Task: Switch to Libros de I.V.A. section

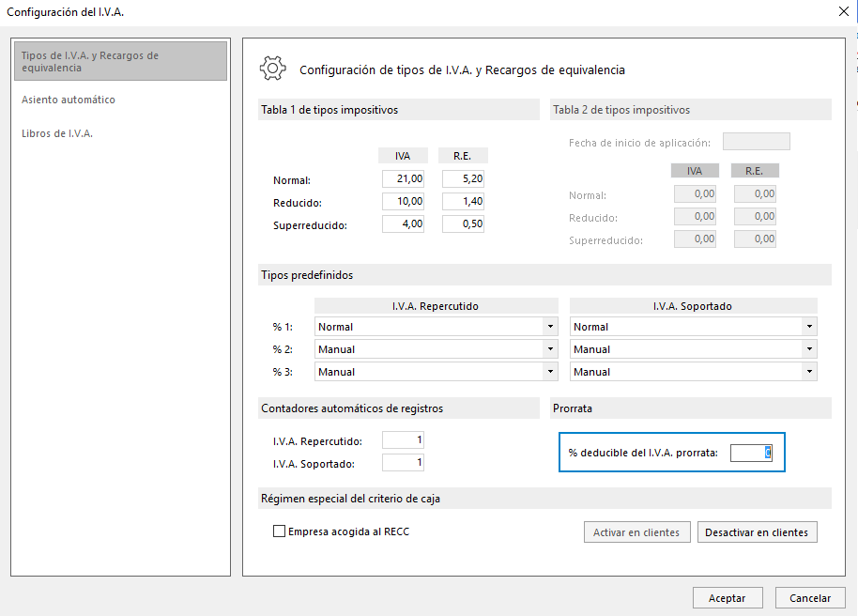Action: click(x=57, y=133)
